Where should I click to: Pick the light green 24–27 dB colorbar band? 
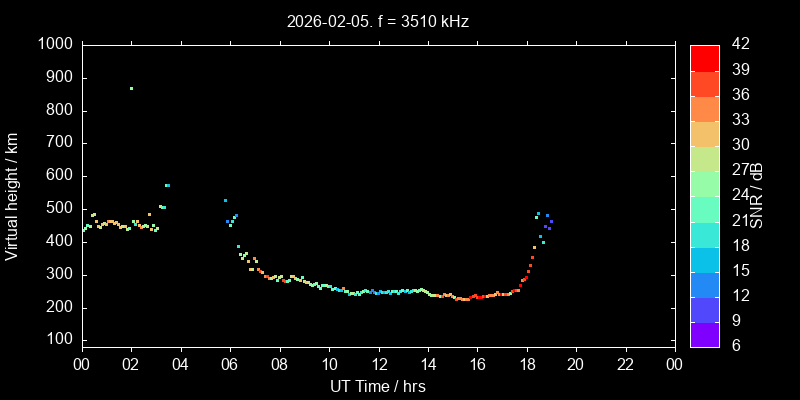tap(705, 183)
